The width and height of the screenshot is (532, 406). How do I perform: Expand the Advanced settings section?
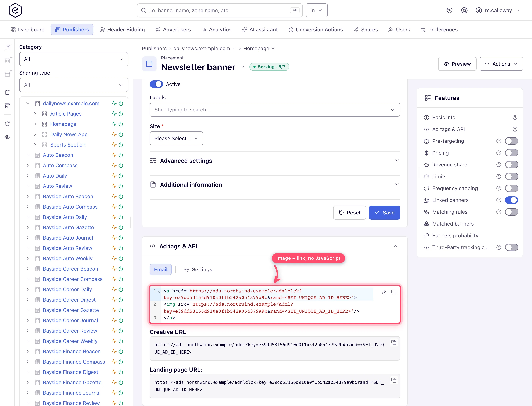click(x=274, y=161)
